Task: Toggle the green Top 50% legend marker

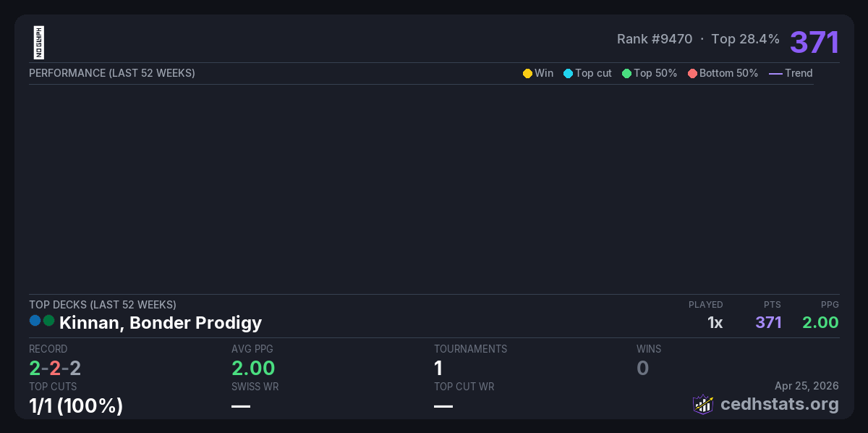Action: tap(626, 73)
